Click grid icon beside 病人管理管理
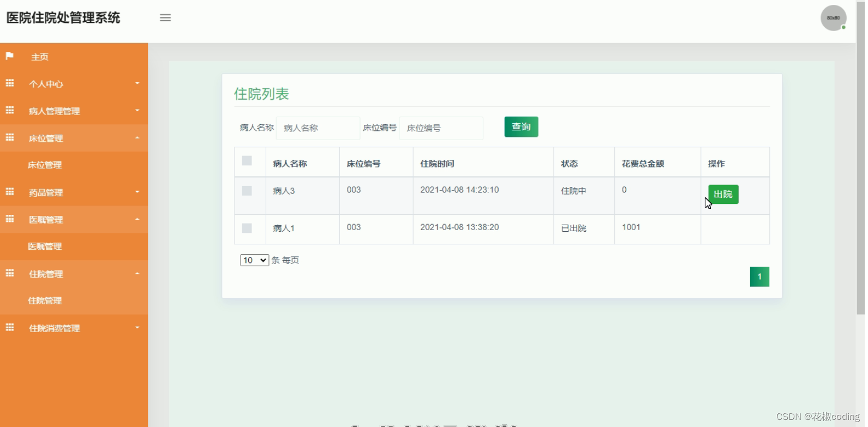 pyautogui.click(x=10, y=110)
